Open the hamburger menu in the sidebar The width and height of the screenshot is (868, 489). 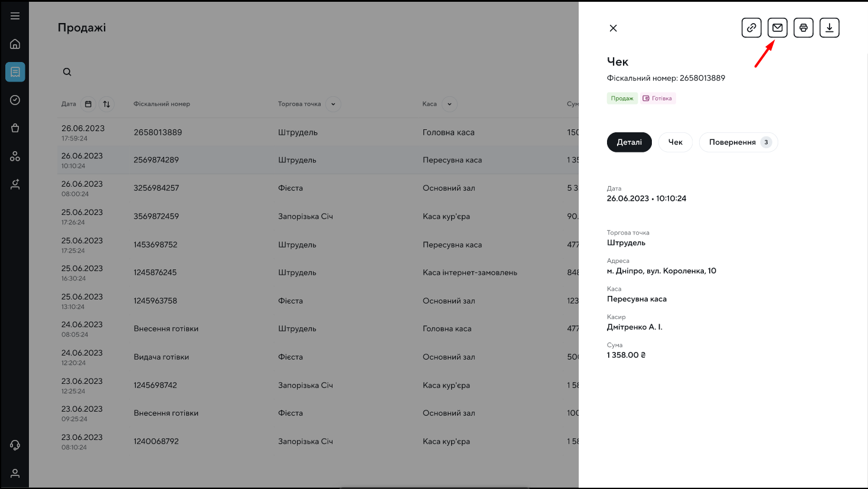pyautogui.click(x=15, y=16)
